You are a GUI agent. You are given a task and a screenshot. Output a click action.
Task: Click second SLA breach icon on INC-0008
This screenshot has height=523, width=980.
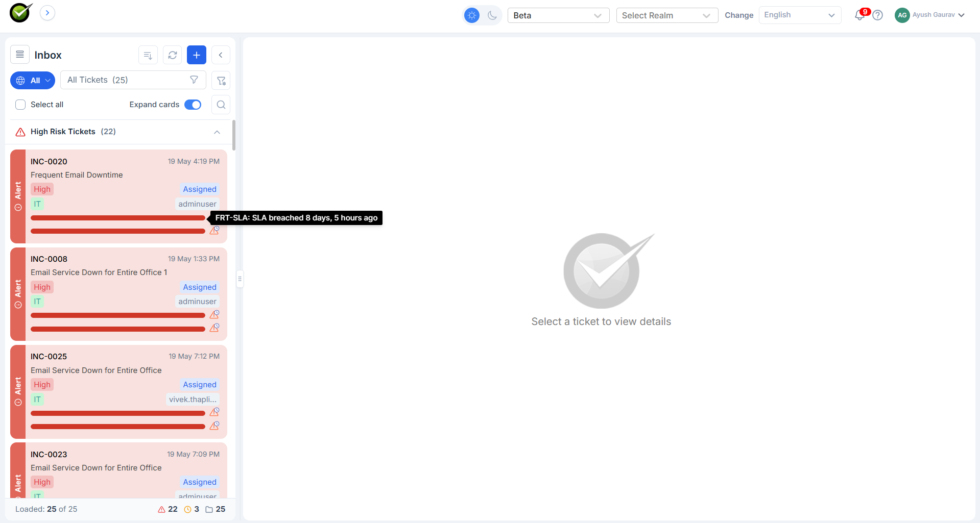(214, 328)
